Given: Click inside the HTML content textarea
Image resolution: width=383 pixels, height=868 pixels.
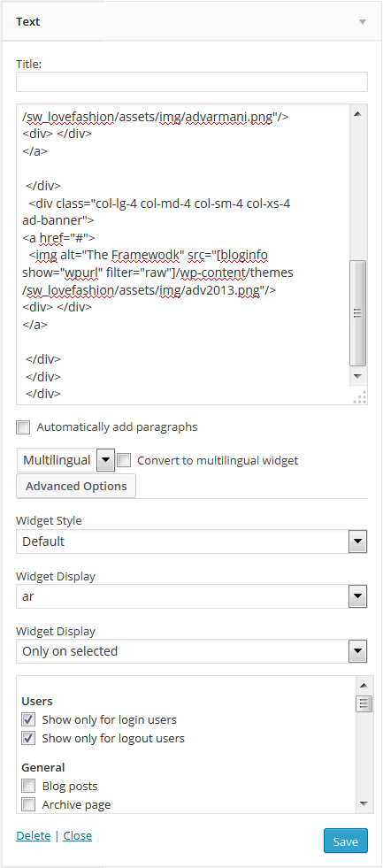Looking at the screenshot, I should 182,254.
